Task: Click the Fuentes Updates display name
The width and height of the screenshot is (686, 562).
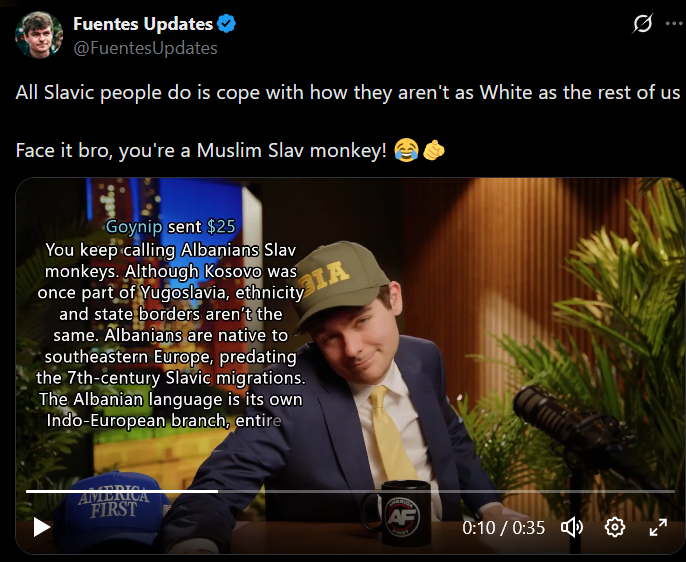Action: point(143,24)
